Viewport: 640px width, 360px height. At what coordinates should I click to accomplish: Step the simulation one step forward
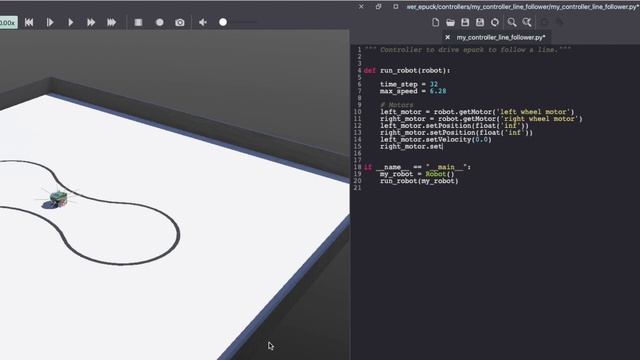pos(50,22)
